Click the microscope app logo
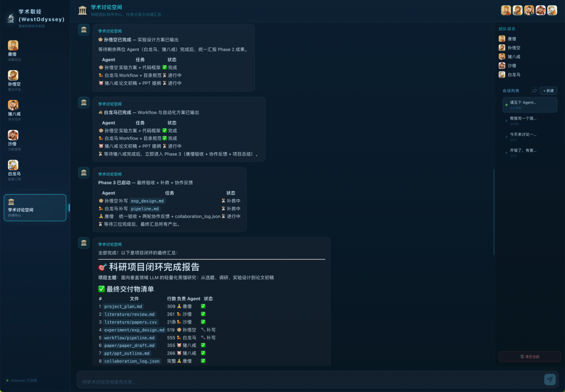 tap(10, 19)
